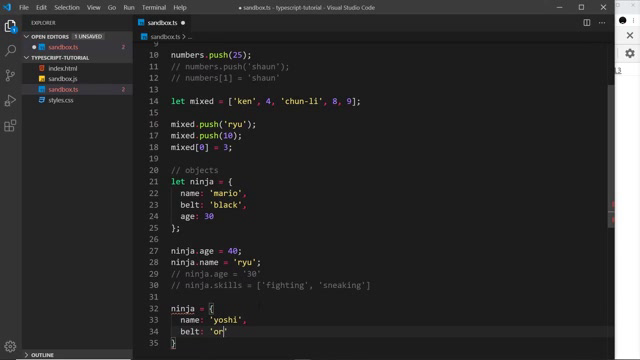The height and width of the screenshot is (360, 640).
Task: Split the editor to the right
Action: pyautogui.click(x=587, y=23)
